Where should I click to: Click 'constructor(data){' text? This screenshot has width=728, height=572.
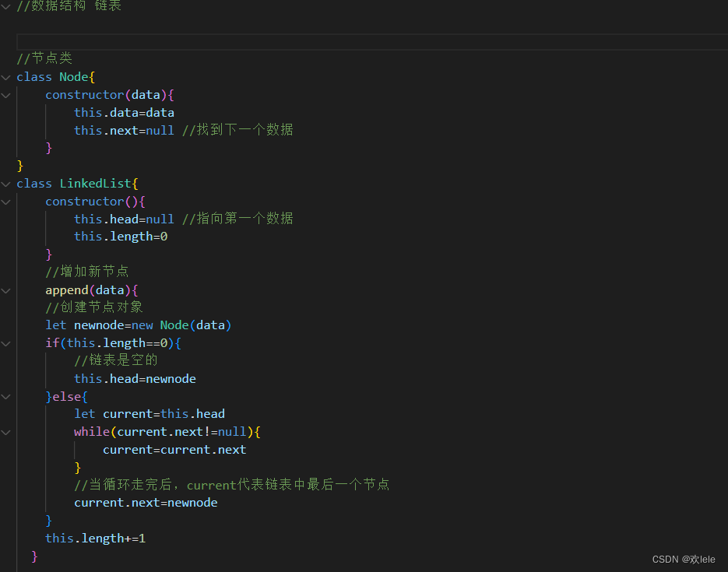(110, 95)
